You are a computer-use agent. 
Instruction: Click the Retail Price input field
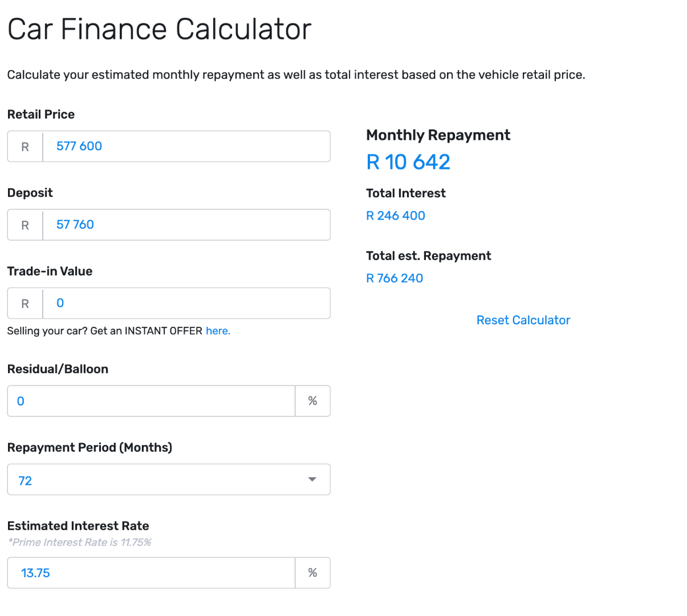(x=186, y=146)
